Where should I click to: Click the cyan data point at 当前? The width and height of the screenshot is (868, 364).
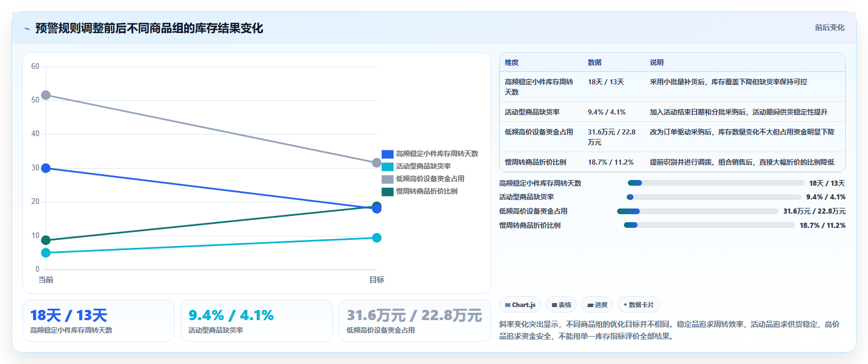pyautogui.click(x=46, y=252)
